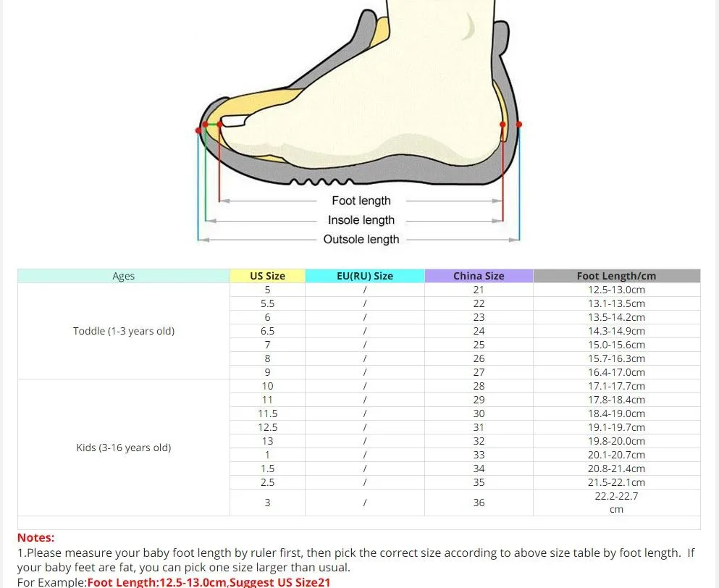Click foot length '14.3-14.9cm' cell
This screenshot has width=719, height=588.
pos(616,331)
